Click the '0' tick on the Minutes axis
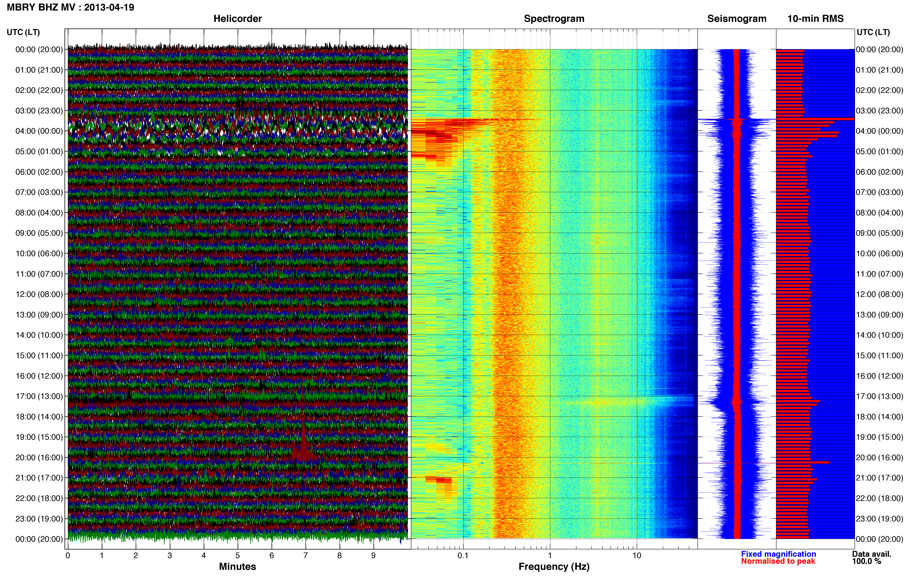924x578 pixels. tap(68, 555)
